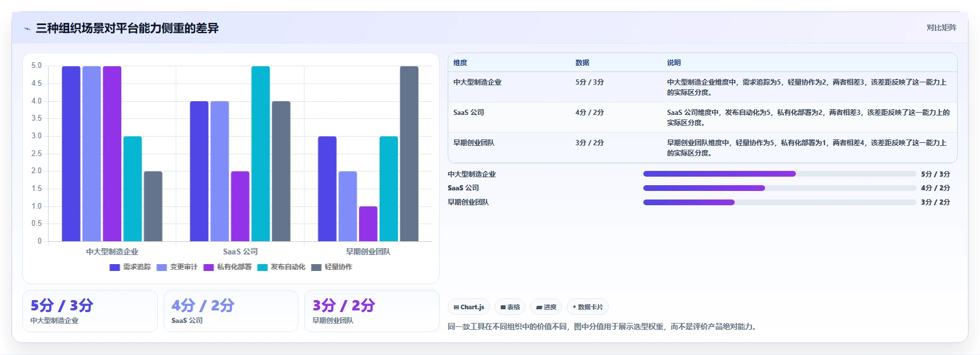Click the 4分 / 2分 value after the progress bar
Image resolution: width=980 pixels, height=355 pixels.
(935, 188)
